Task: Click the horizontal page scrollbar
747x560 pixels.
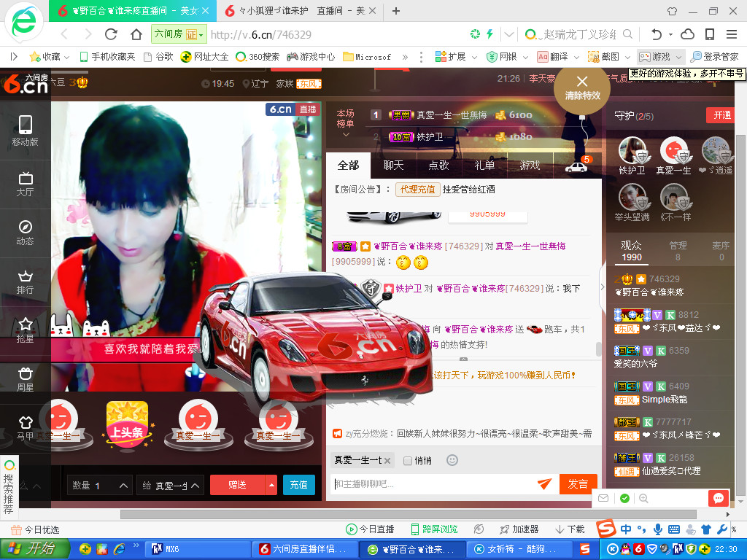Action: (x=408, y=514)
